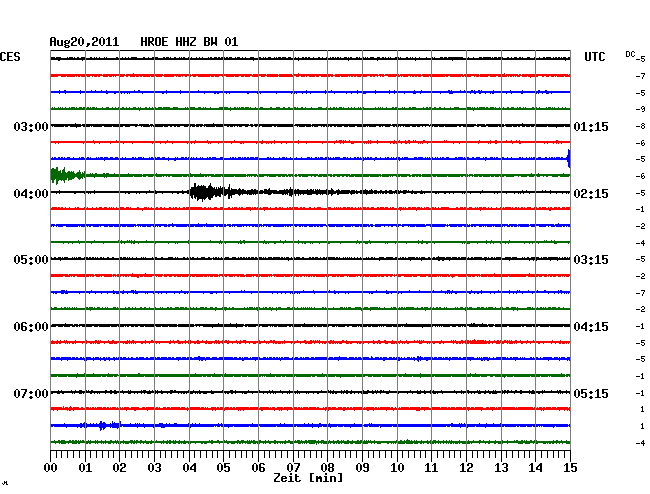Select minute tick label 15
The width and height of the screenshot is (650, 494).
pyautogui.click(x=570, y=468)
